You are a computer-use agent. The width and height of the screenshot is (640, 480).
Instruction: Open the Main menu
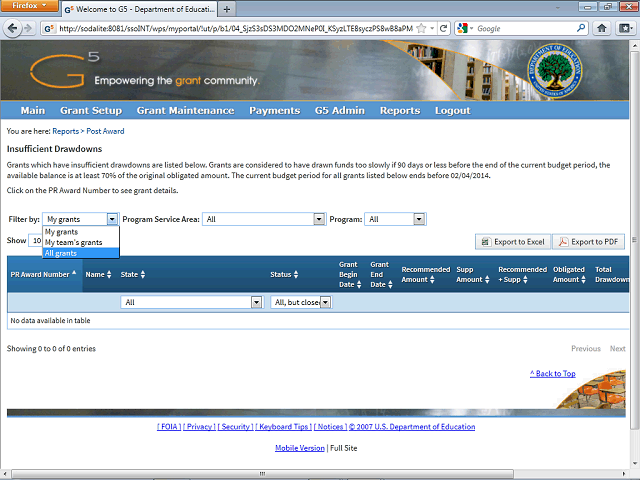(33, 111)
